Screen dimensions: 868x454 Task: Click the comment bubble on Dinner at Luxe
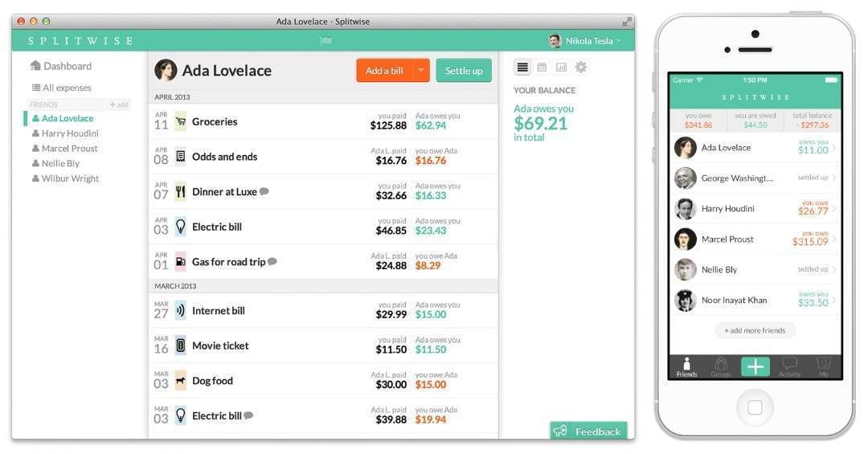pos(264,192)
